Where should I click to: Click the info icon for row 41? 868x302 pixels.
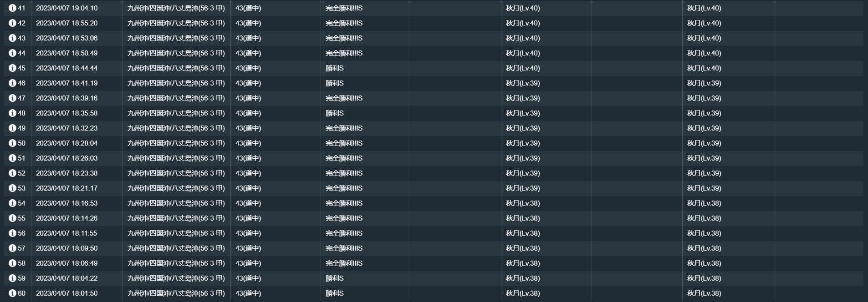pyautogui.click(x=12, y=8)
